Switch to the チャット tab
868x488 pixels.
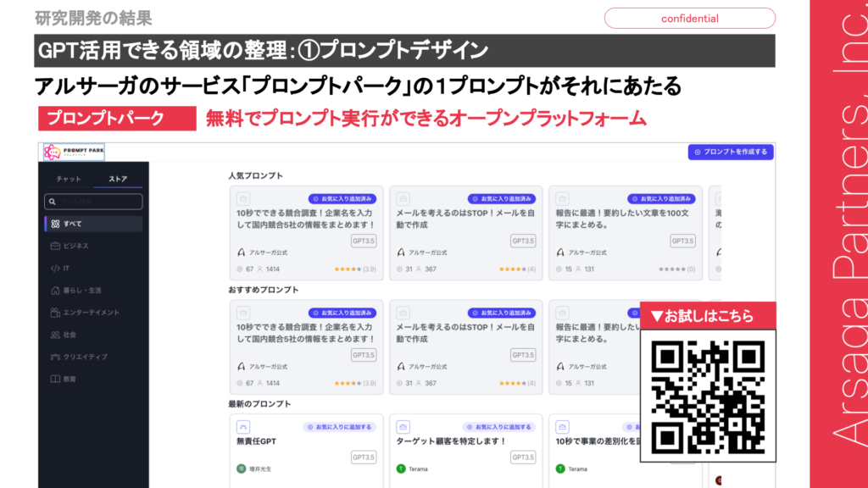(x=69, y=179)
